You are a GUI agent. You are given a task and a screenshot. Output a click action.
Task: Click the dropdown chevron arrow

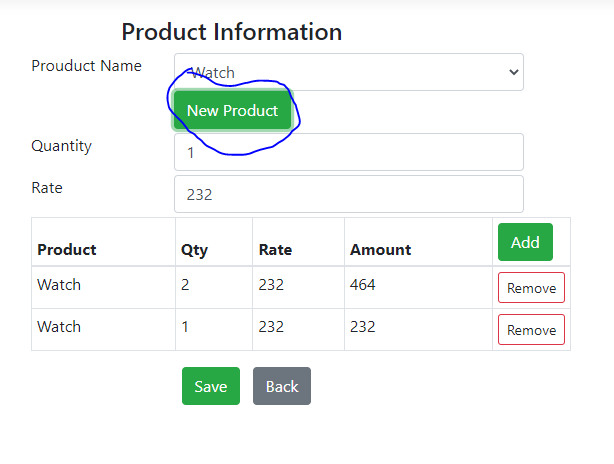coord(514,72)
